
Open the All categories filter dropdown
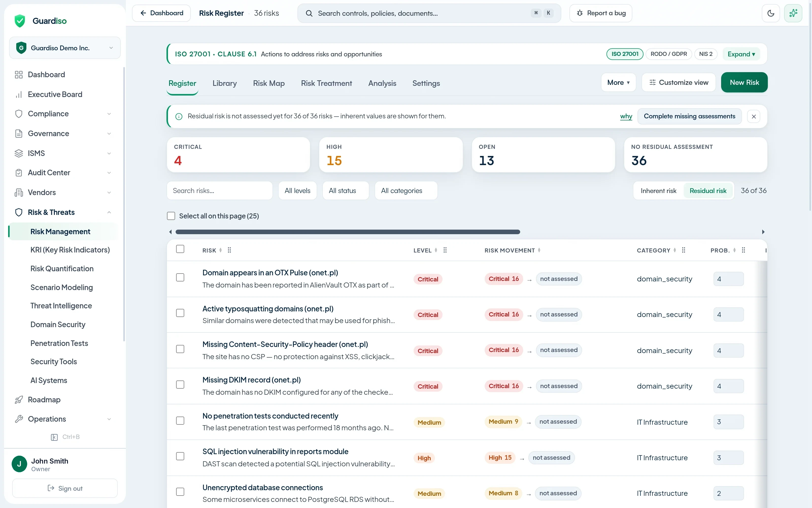coord(406,191)
